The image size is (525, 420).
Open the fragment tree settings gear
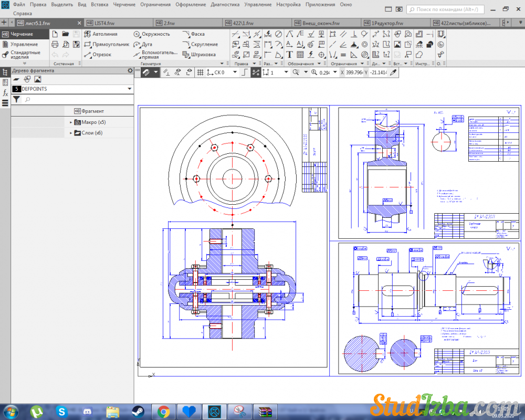coord(130,71)
